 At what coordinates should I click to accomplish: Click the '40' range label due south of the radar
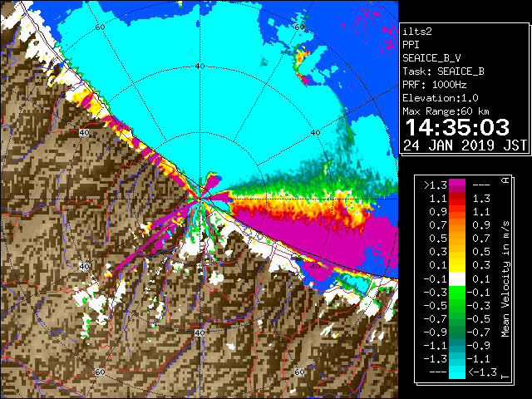point(199,332)
